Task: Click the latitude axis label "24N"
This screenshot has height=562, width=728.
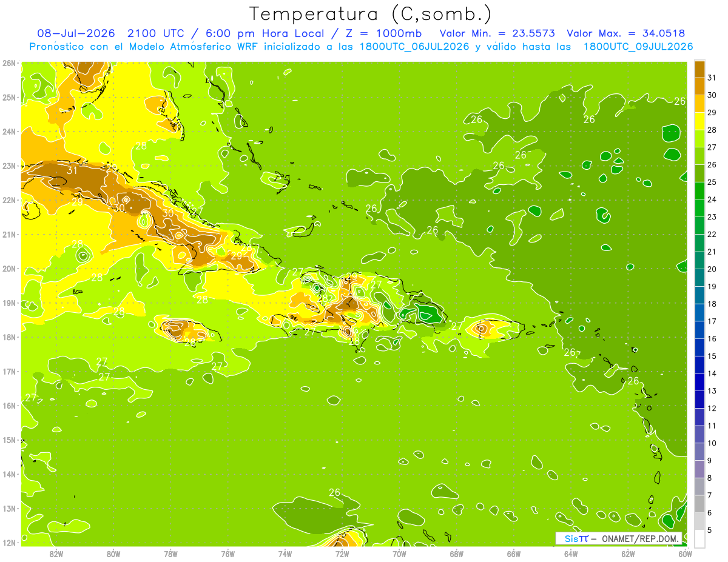Action: pos(9,132)
